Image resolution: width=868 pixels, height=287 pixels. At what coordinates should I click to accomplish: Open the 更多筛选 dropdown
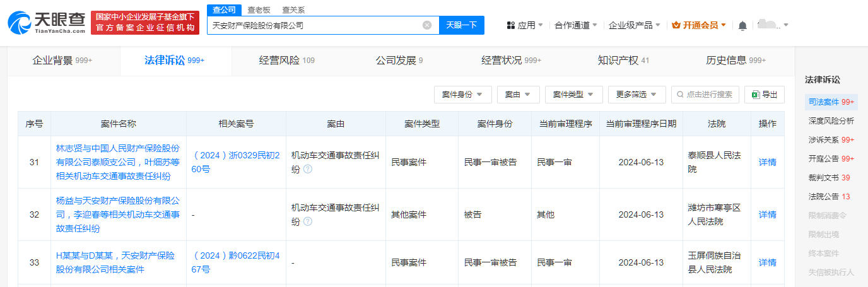pyautogui.click(x=636, y=95)
